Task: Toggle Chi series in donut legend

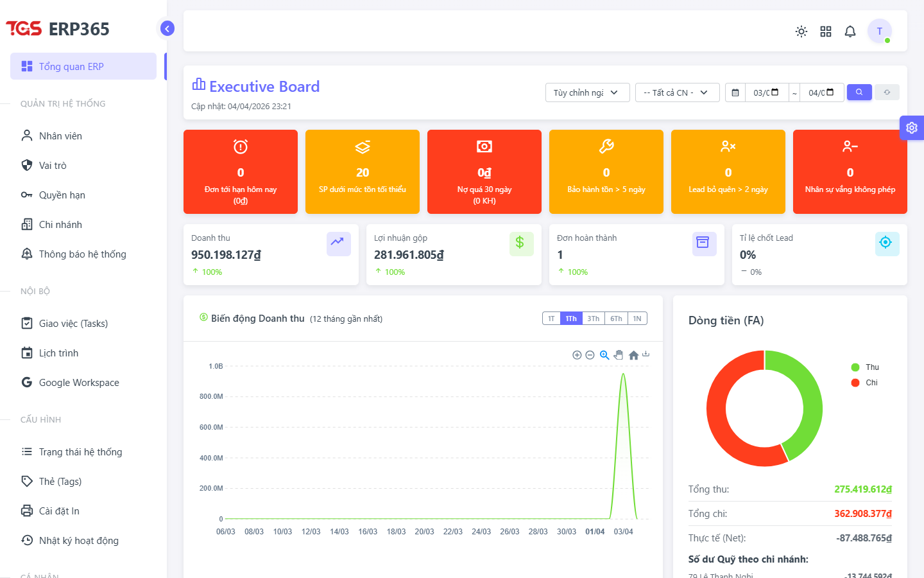Action: click(864, 383)
